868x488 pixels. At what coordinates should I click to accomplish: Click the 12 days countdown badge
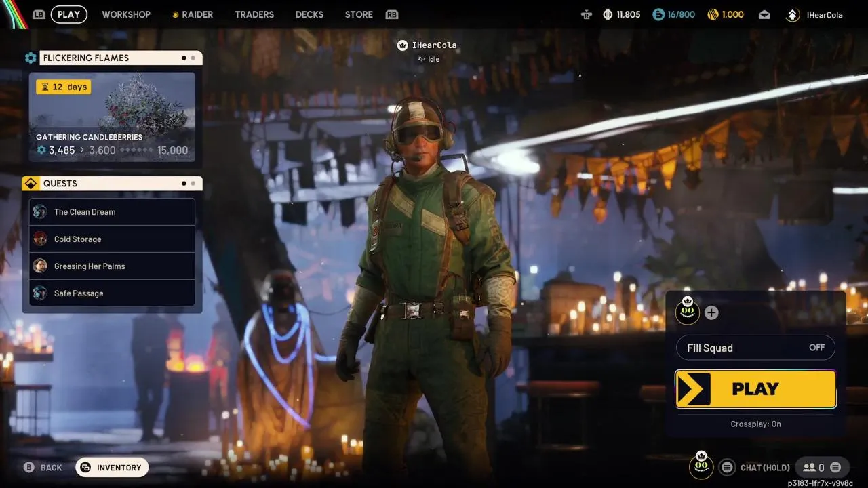[x=63, y=87]
